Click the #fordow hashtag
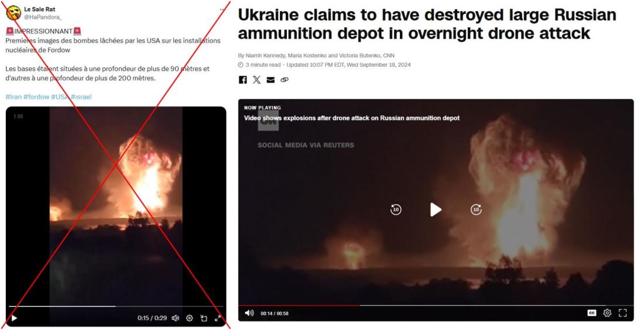Screen dimensions: 644x330 tap(36, 97)
